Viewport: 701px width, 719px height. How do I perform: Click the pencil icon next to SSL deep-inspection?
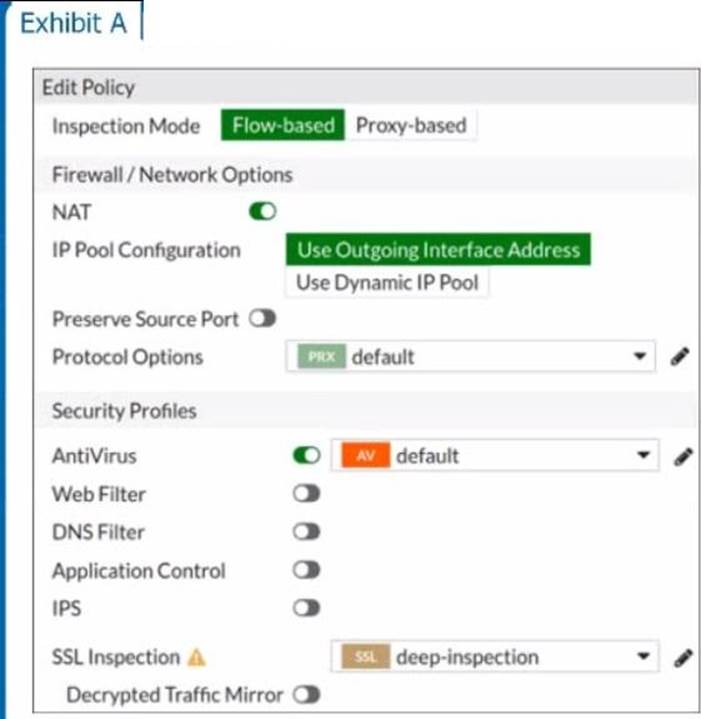(x=682, y=657)
